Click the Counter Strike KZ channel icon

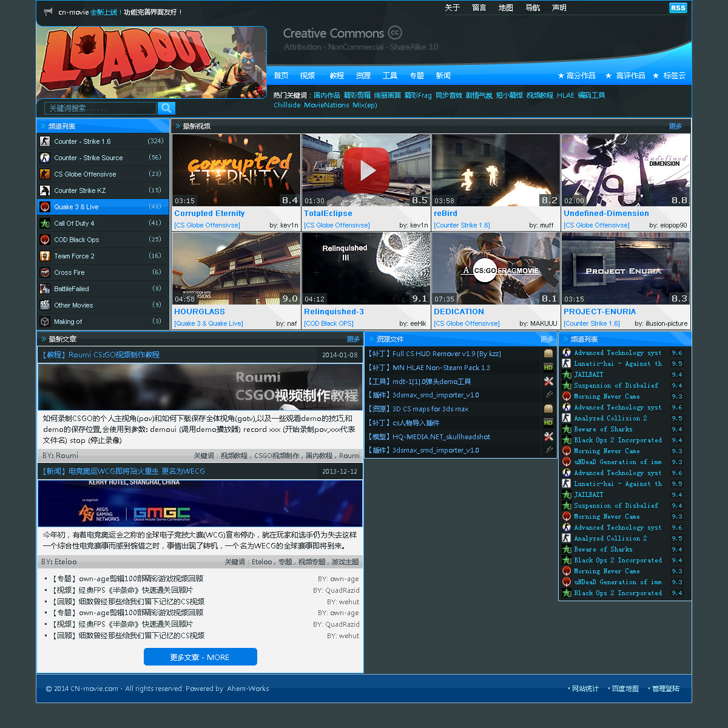tap(45, 190)
